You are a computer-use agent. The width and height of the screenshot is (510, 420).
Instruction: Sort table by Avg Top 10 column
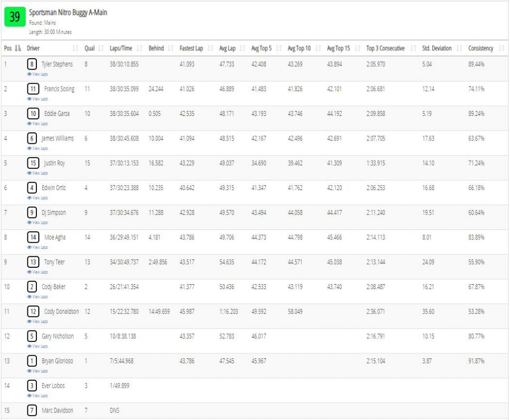[304, 48]
